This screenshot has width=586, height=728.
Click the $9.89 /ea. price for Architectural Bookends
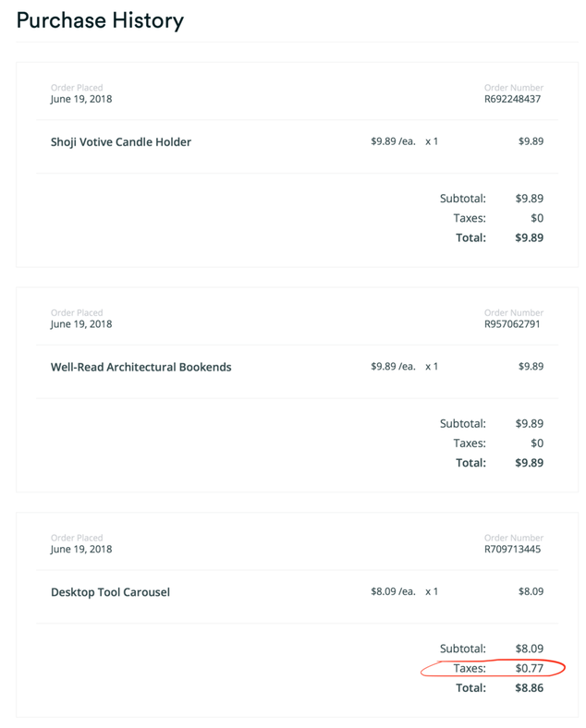click(393, 366)
